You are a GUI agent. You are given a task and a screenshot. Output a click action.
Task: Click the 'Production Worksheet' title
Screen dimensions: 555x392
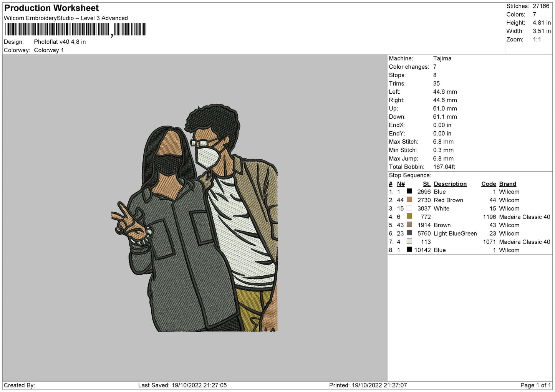point(51,8)
